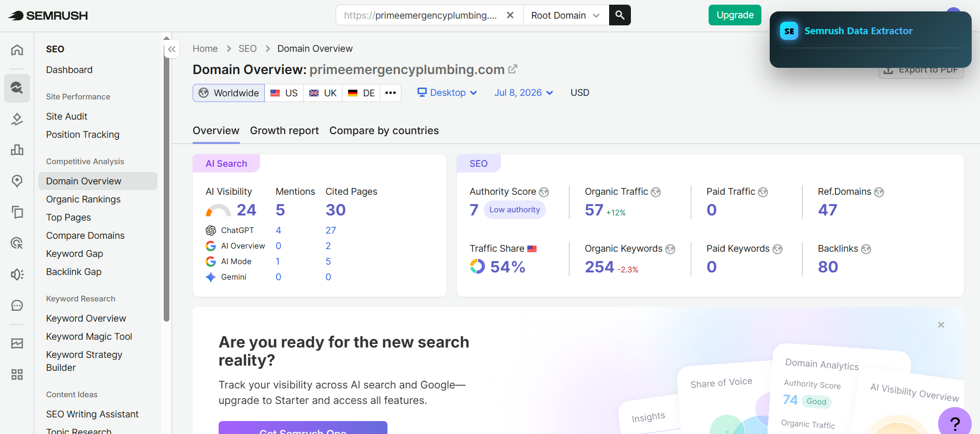Viewport: 980px width, 434px height.
Task: Switch database to UK
Action: coord(323,93)
